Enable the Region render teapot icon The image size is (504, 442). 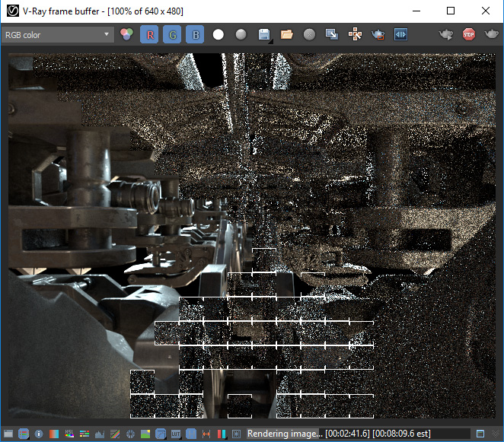(x=378, y=34)
